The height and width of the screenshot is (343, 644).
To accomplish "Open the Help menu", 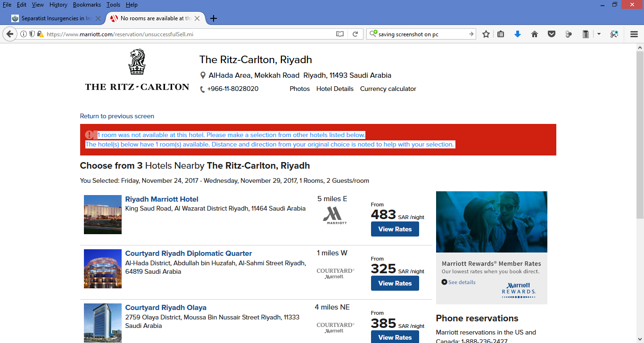I will pos(132,4).
